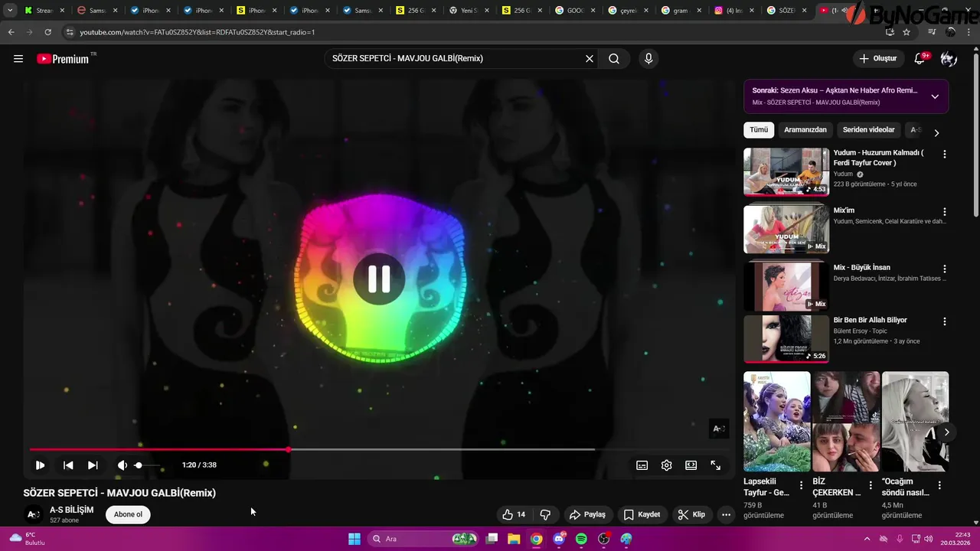The image size is (980, 551).
Task: Skip to next video in player
Action: point(93,465)
